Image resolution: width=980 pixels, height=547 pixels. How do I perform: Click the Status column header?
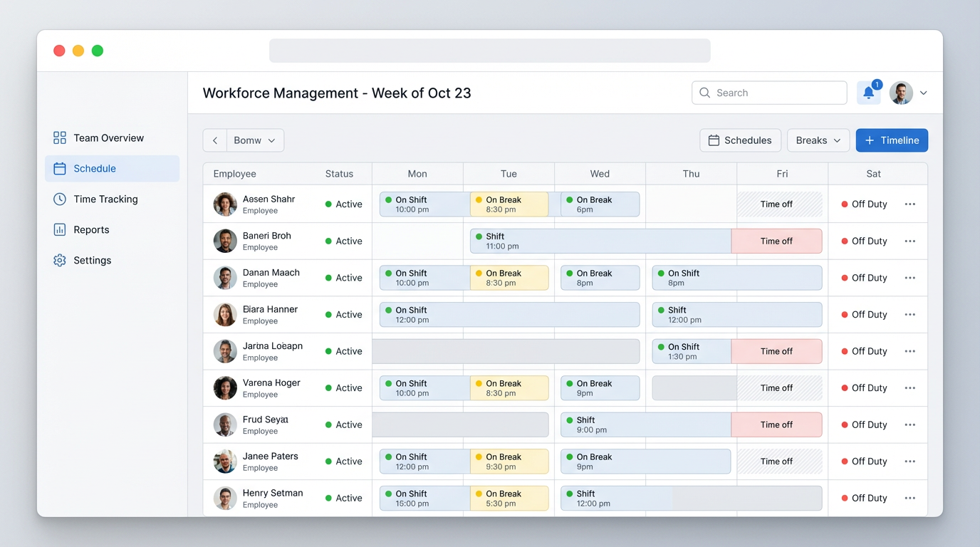[x=339, y=174]
